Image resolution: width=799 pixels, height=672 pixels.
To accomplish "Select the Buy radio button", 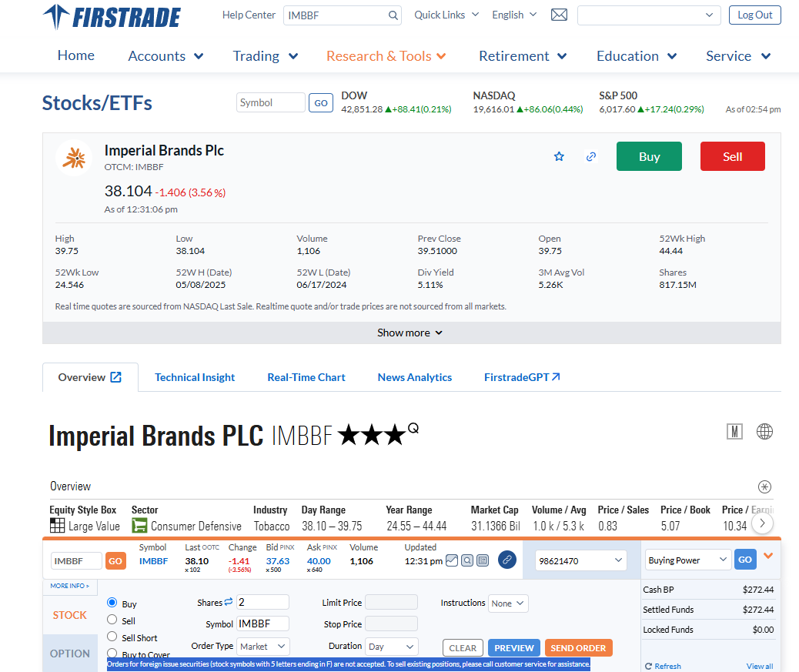I will (x=112, y=602).
